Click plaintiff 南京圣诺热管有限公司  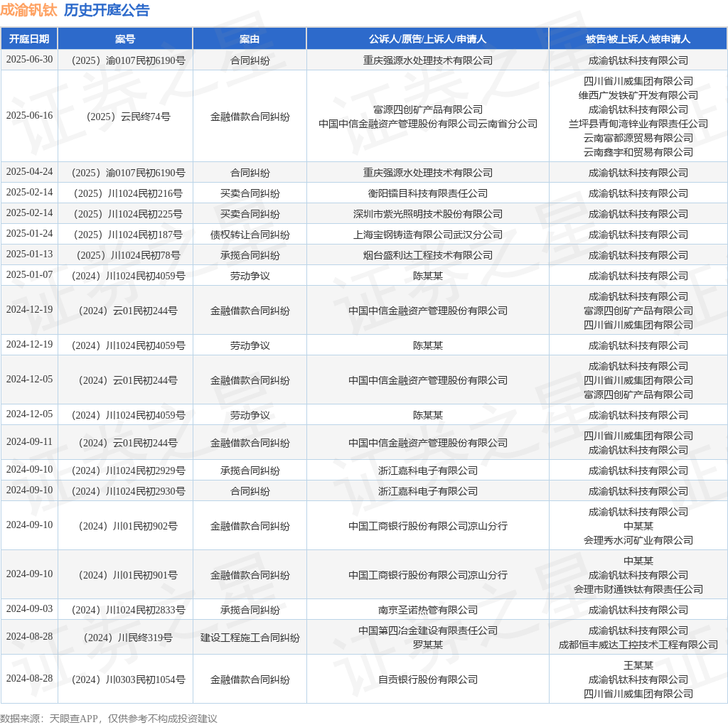tap(427, 610)
